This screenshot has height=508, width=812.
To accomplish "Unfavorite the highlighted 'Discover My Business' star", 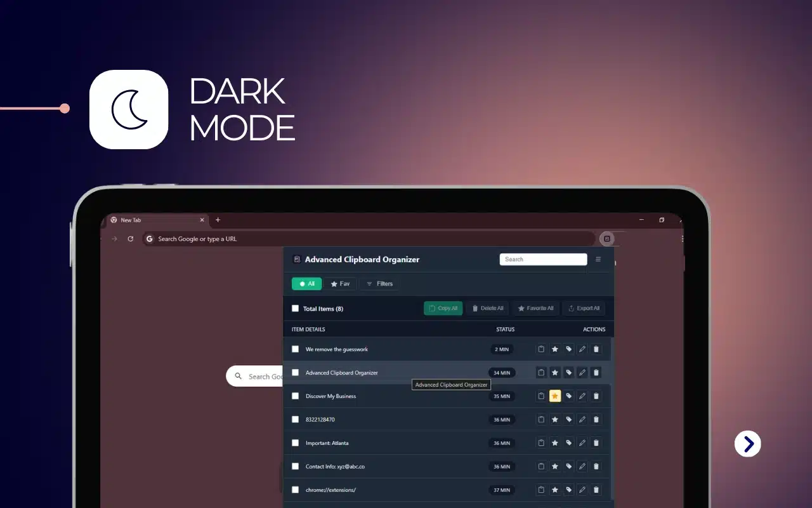I will click(x=555, y=396).
